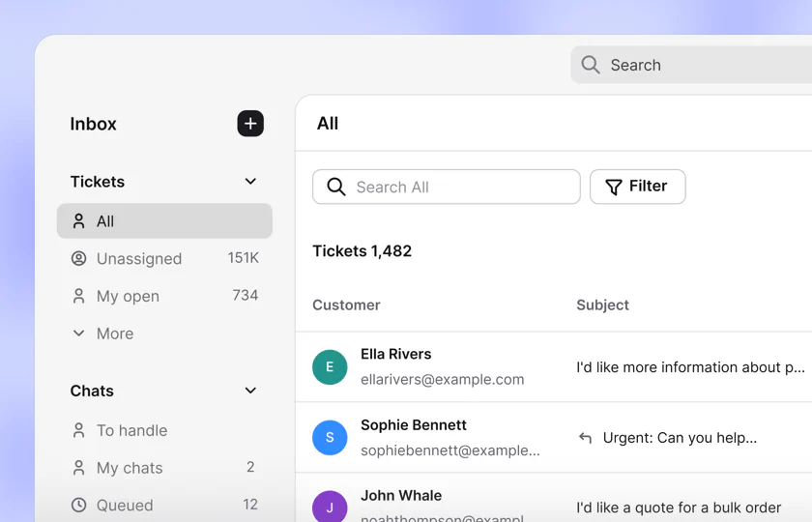The height and width of the screenshot is (522, 812).
Task: Click the John Whale customer name
Action: [x=401, y=496]
